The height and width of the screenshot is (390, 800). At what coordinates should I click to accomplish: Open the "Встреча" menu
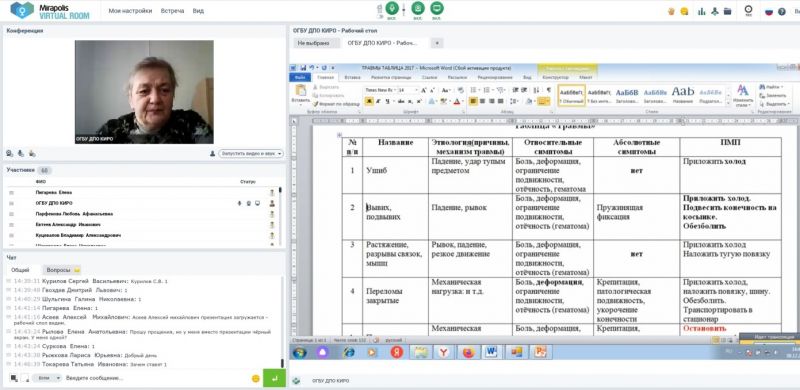point(172,11)
